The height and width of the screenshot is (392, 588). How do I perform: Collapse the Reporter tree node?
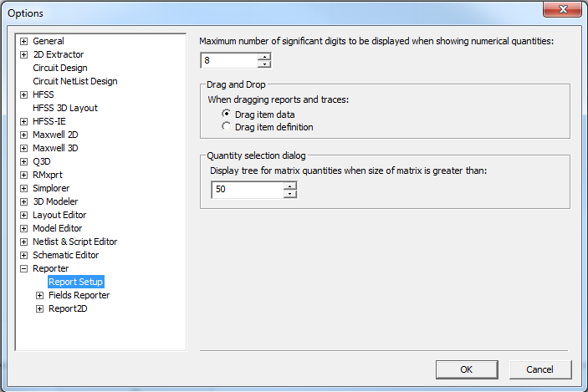23,268
